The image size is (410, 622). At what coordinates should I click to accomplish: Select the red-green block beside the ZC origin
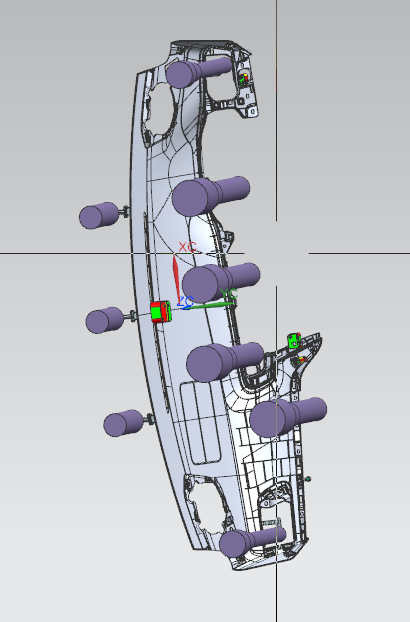coord(161,312)
